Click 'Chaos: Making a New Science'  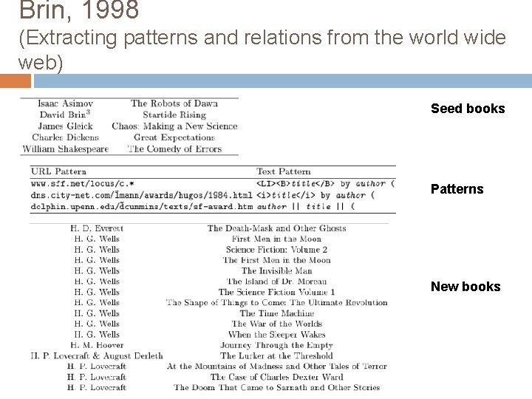pos(174,126)
